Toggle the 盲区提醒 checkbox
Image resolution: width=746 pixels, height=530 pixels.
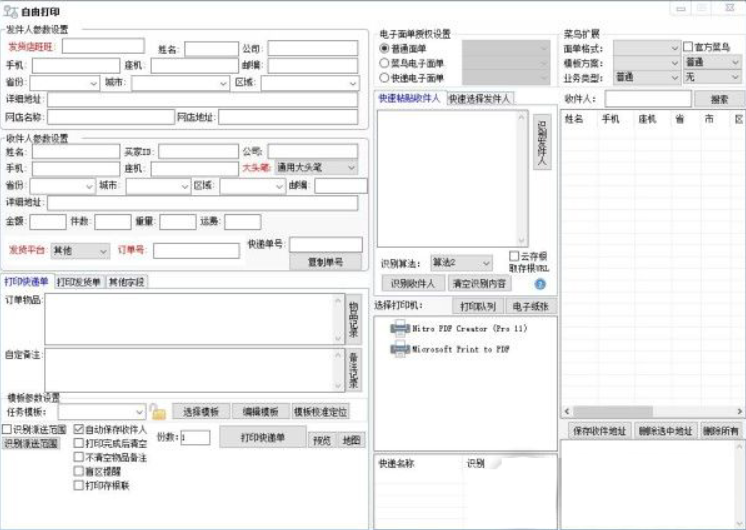point(79,471)
